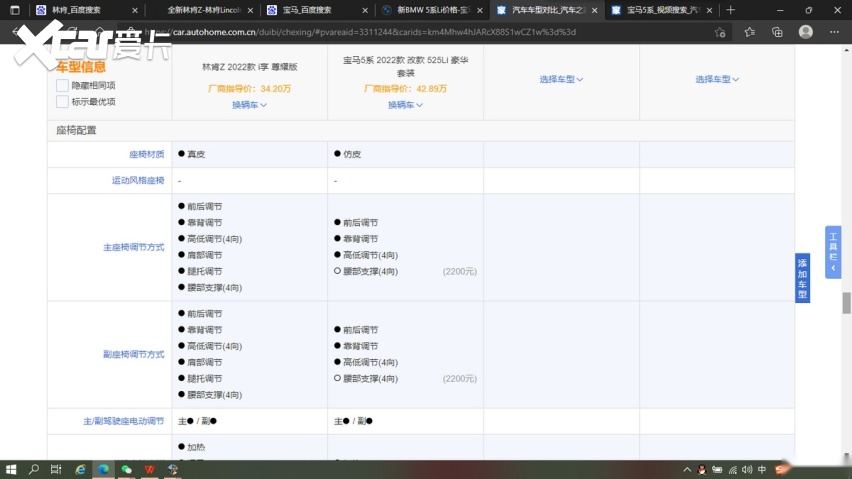Open WeChat from the taskbar

[127, 470]
